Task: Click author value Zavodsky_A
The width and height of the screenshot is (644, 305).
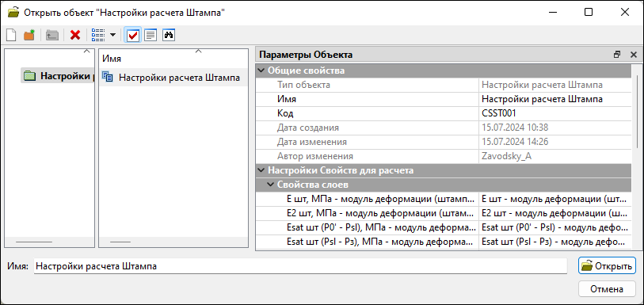Action: tap(506, 156)
